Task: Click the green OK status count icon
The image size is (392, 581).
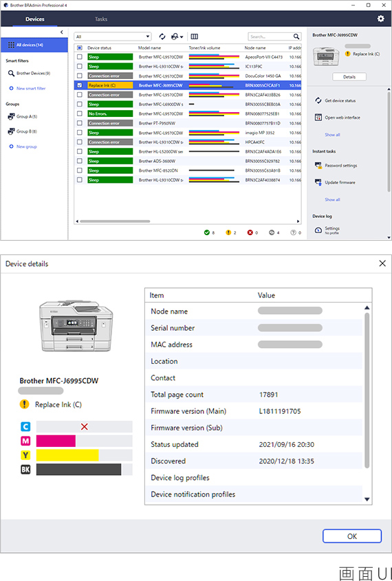Action: coord(207,232)
